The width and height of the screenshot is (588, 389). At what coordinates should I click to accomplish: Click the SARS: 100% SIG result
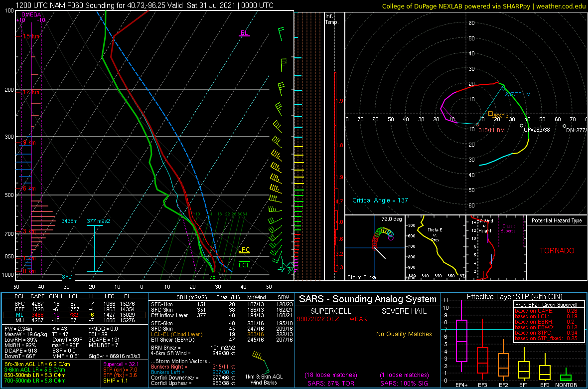(x=404, y=383)
